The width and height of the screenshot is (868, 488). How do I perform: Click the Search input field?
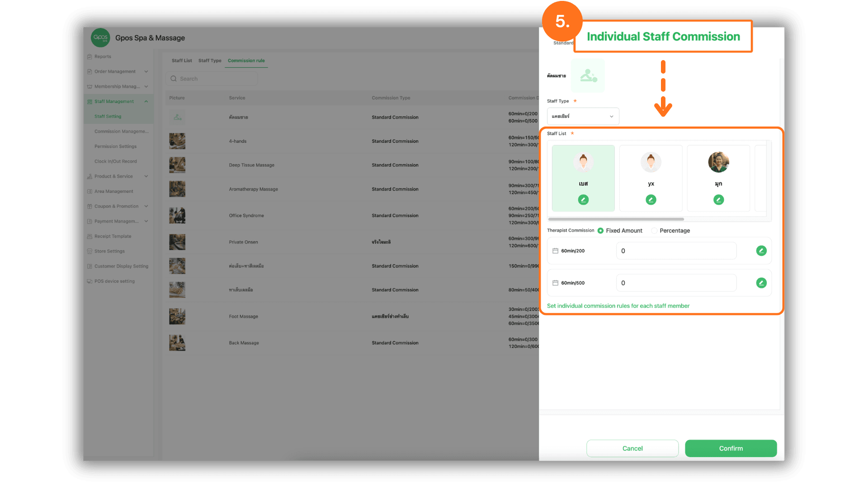pyautogui.click(x=212, y=79)
